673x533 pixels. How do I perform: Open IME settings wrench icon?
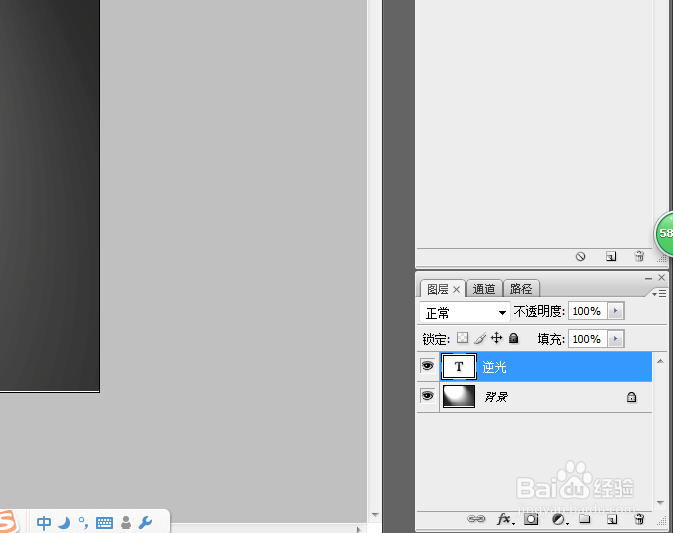(146, 523)
